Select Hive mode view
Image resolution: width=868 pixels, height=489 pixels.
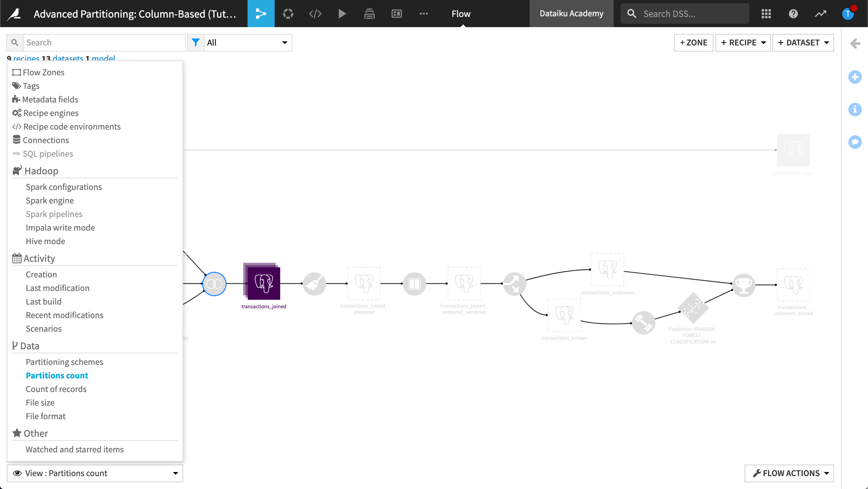point(45,241)
